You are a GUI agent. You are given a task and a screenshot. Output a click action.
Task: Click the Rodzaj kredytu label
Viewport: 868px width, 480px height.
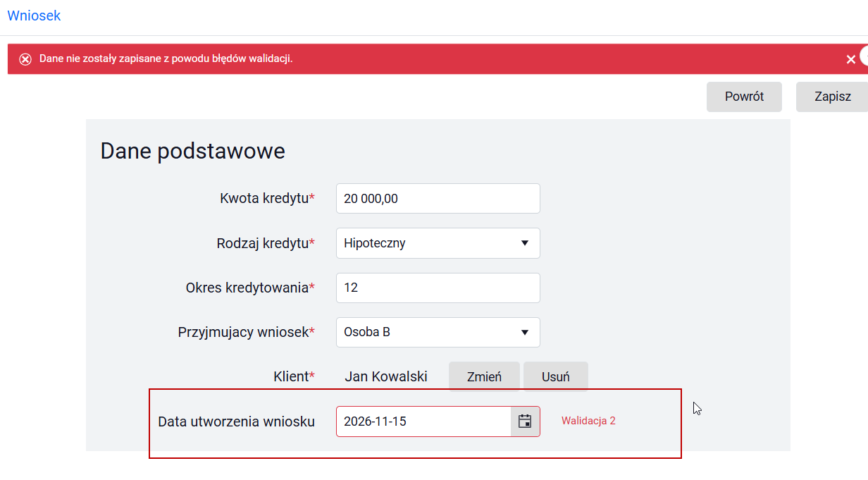coord(266,243)
